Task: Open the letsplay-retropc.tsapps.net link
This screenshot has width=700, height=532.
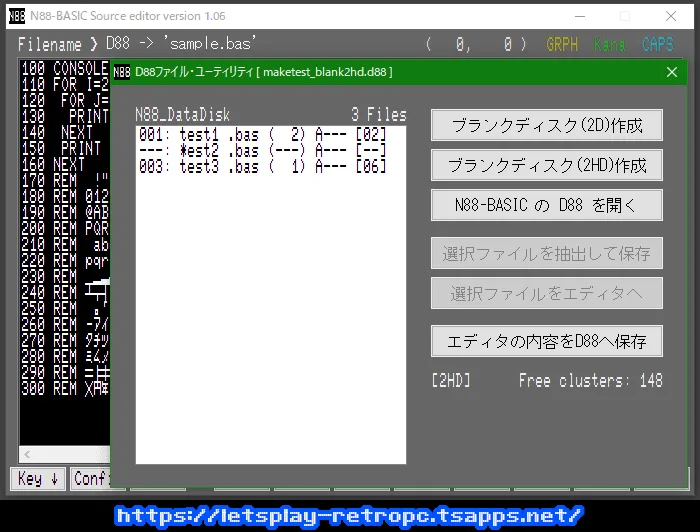Action: (348, 516)
